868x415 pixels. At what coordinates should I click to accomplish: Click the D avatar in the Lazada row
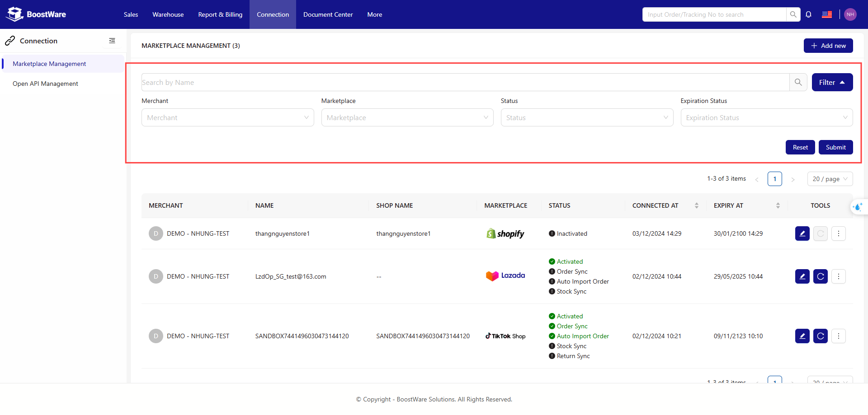pos(156,276)
